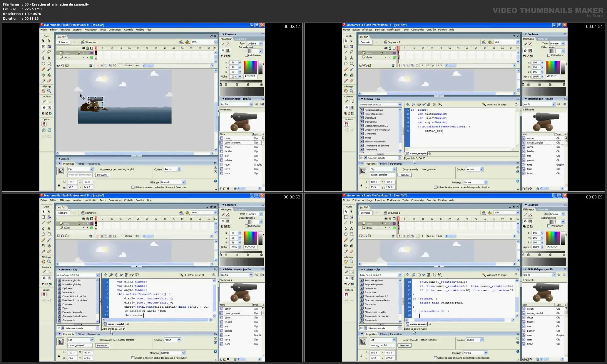Select the Eraser tool in the 00:04:34 frame
The width and height of the screenshot is (607, 364).
[352, 81]
